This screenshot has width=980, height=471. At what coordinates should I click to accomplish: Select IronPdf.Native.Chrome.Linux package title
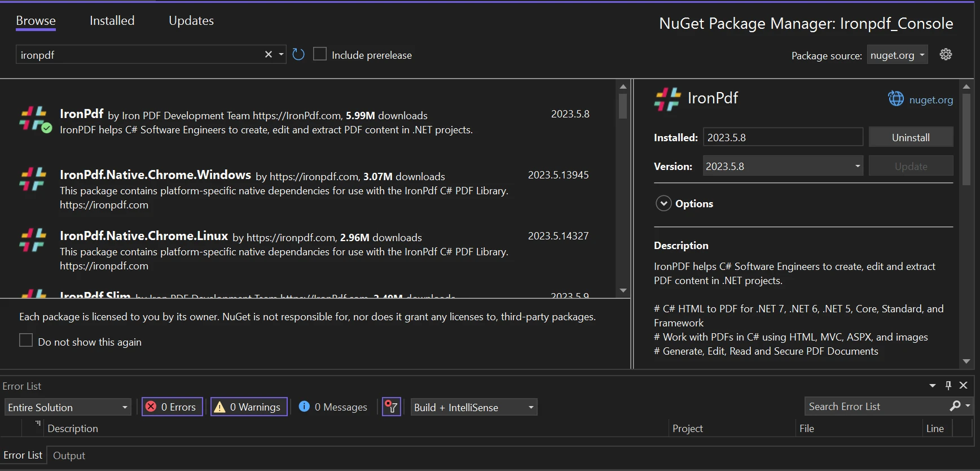pyautogui.click(x=144, y=236)
